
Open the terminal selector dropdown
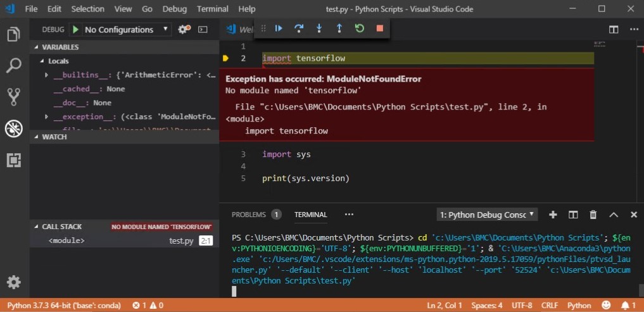coord(487,215)
